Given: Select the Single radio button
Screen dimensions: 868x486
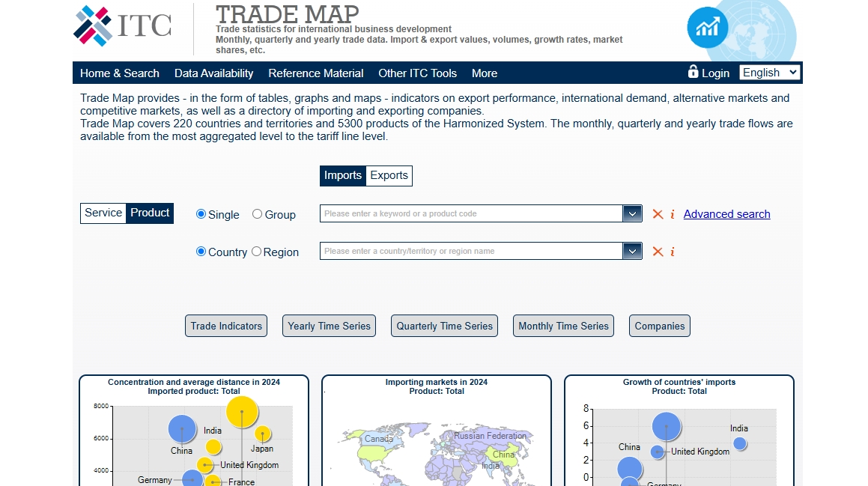Looking at the screenshot, I should (x=201, y=214).
